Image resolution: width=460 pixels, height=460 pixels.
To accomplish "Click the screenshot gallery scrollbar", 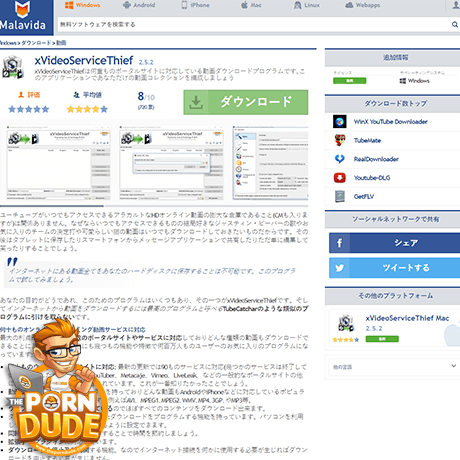I will pos(52,206).
